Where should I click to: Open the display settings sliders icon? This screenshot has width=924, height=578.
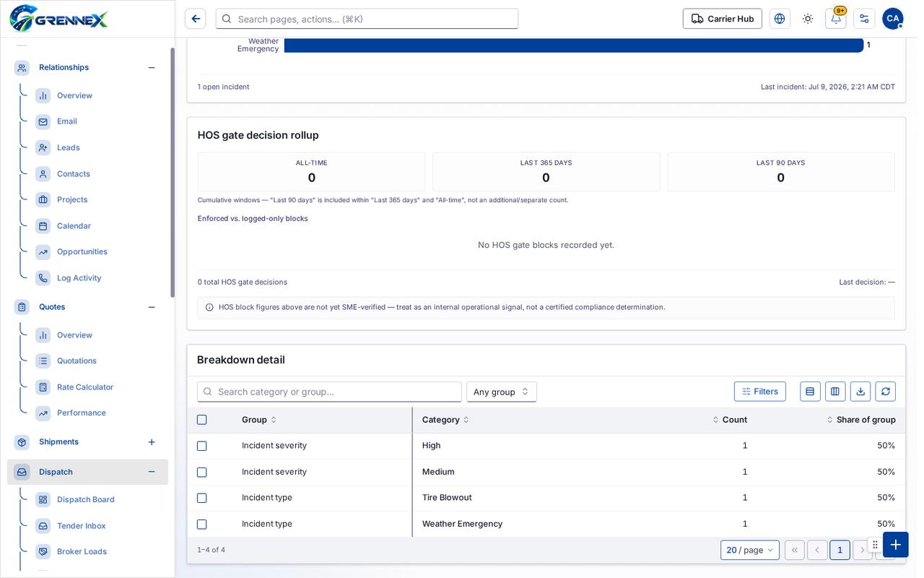pyautogui.click(x=864, y=19)
